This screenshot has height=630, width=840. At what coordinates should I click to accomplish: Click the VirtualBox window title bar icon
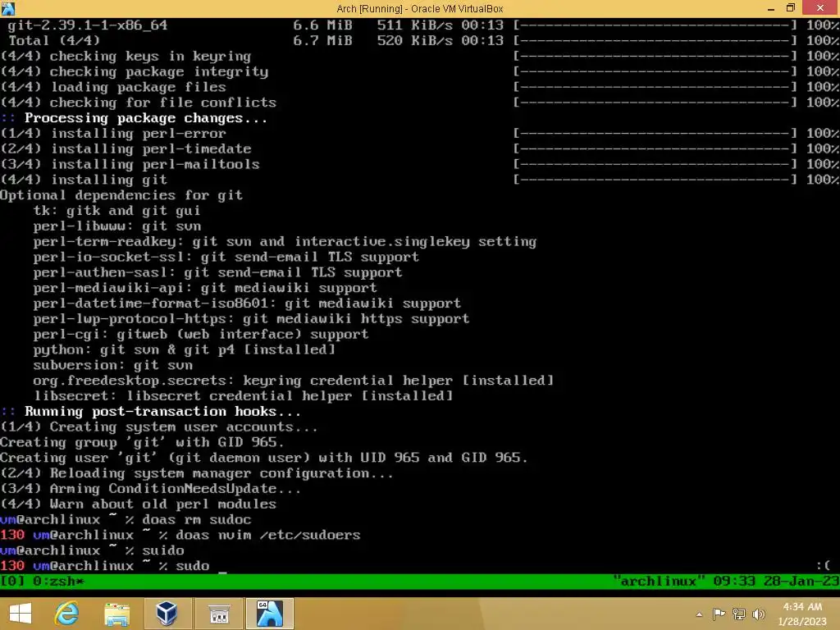click(x=8, y=8)
